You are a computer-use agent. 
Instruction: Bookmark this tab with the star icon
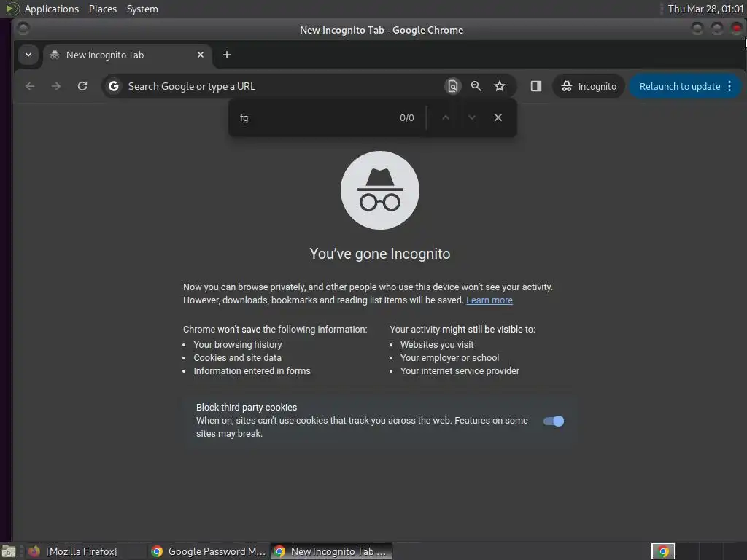[499, 86]
